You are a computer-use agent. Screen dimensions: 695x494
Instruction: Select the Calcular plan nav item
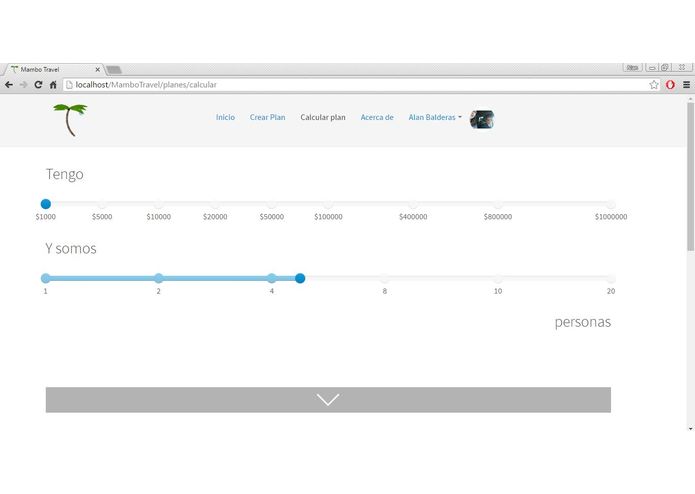coord(323,117)
